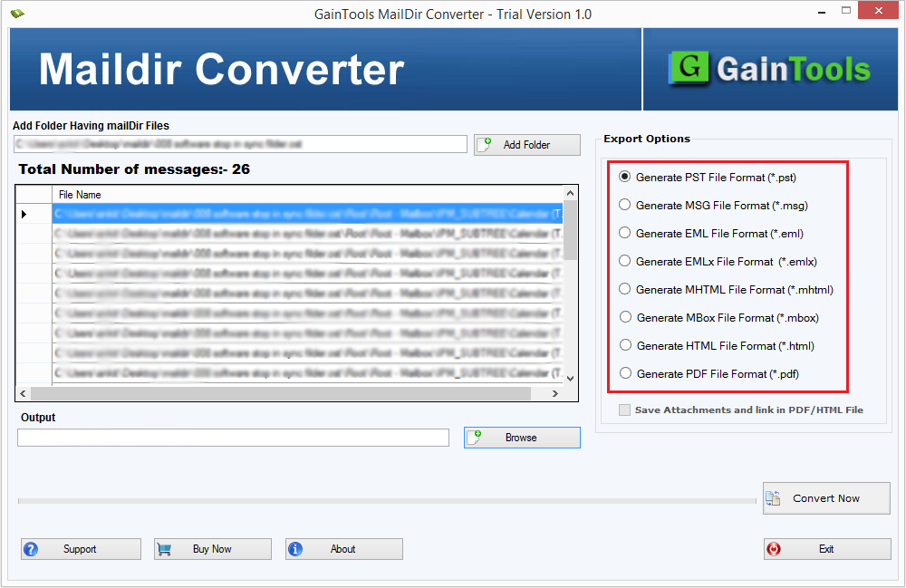This screenshot has width=906, height=588.
Task: Select Generate PDF File Format option
Action: (x=624, y=373)
